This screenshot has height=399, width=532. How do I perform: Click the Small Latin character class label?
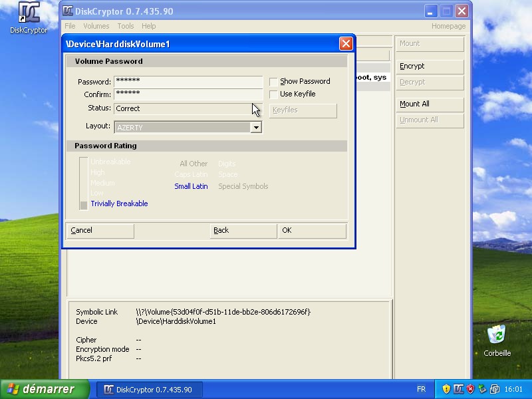191,186
